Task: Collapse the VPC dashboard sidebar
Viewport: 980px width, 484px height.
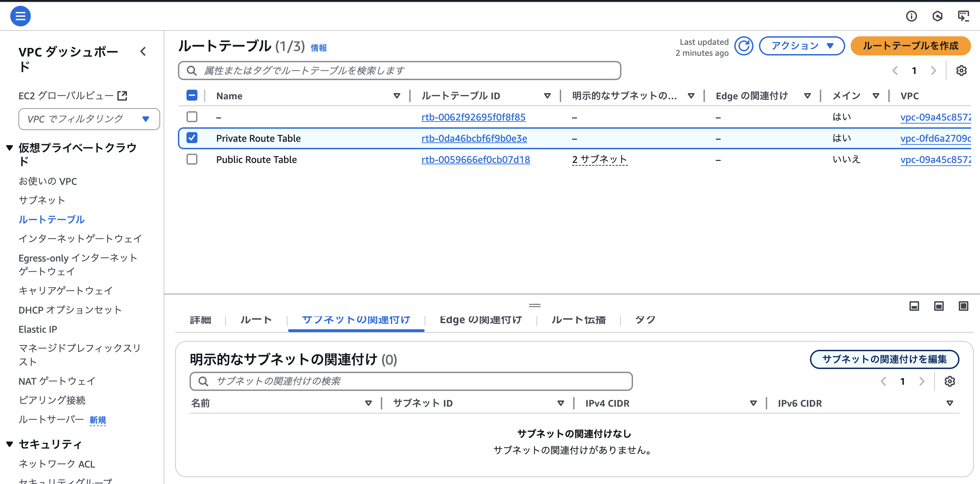Action: [143, 51]
